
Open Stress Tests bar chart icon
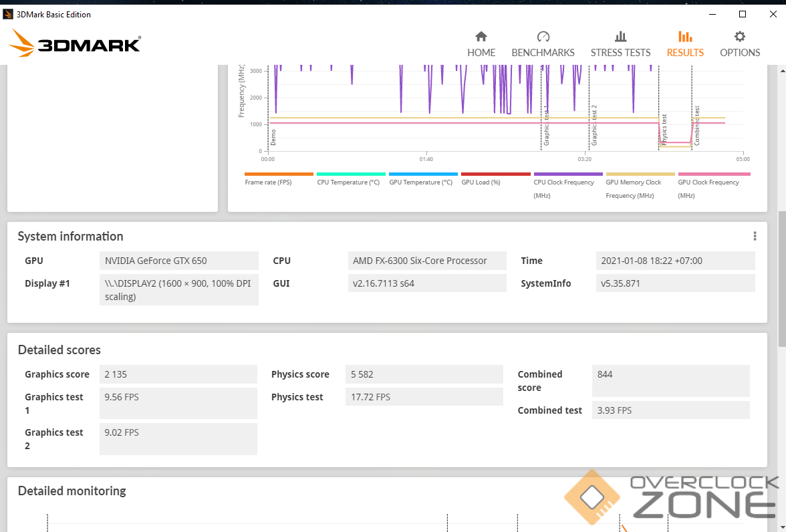click(620, 37)
